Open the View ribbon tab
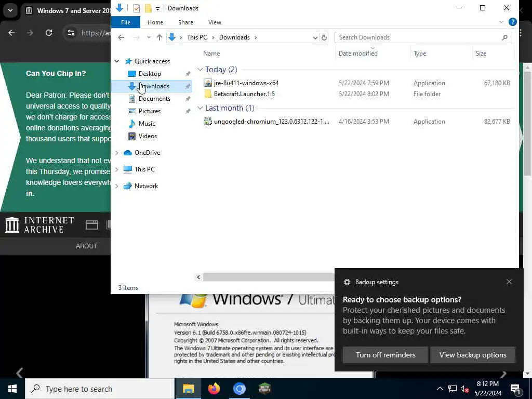532x399 pixels. point(215,22)
